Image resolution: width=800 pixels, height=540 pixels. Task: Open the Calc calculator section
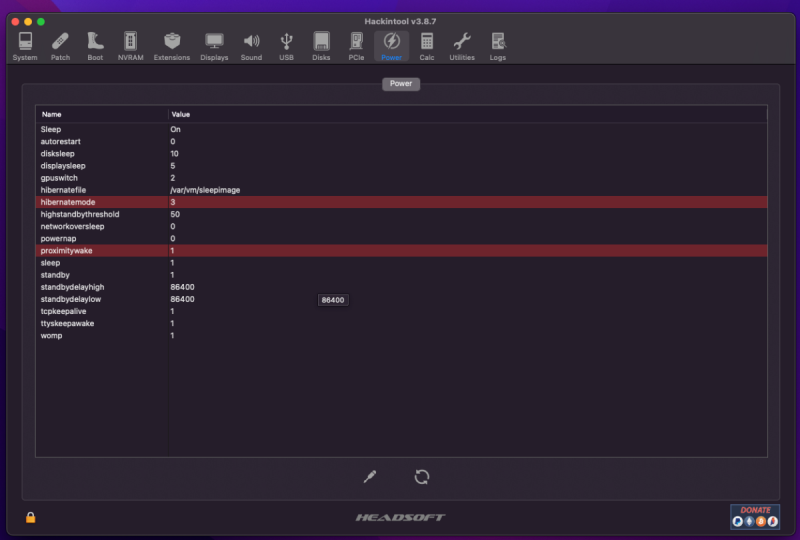(x=427, y=46)
